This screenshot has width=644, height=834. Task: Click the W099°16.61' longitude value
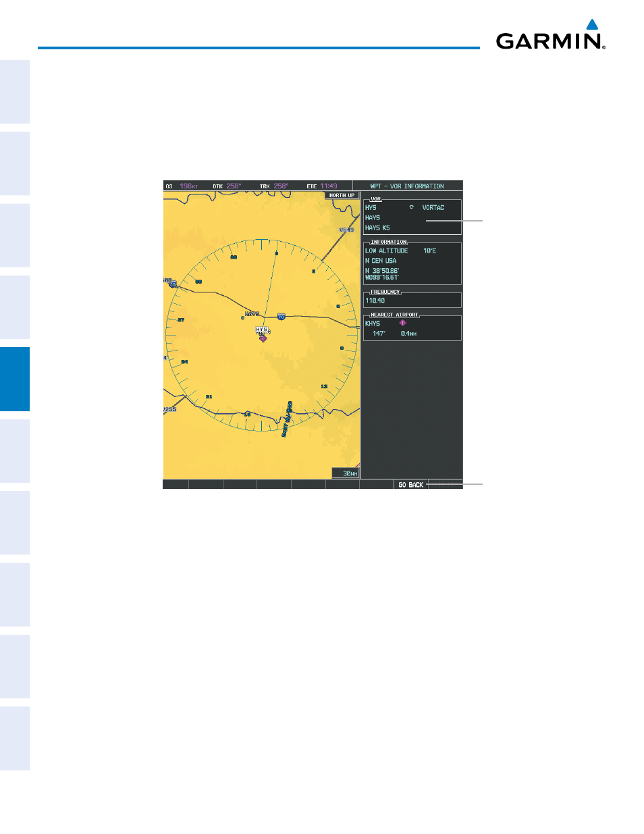[x=382, y=278]
